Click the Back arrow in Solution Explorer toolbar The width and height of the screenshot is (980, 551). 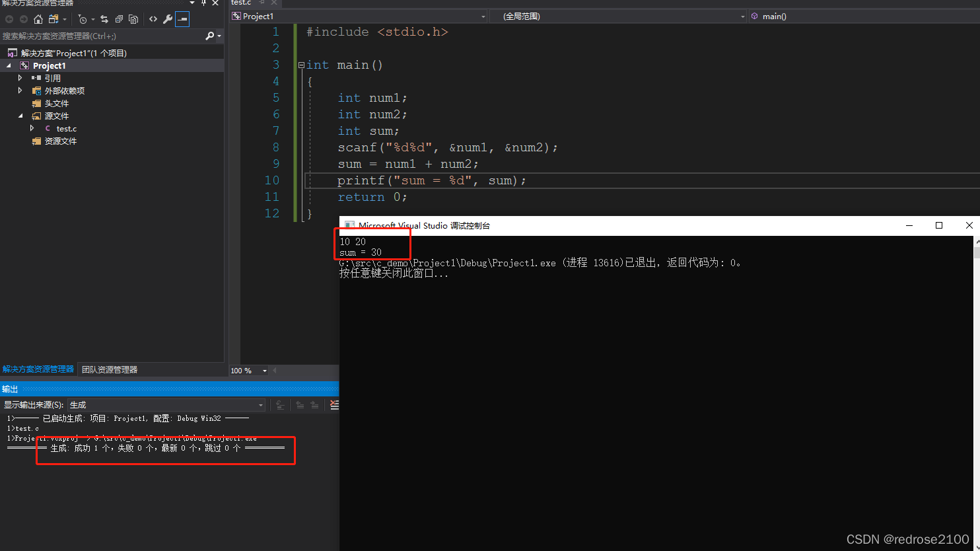pyautogui.click(x=9, y=19)
